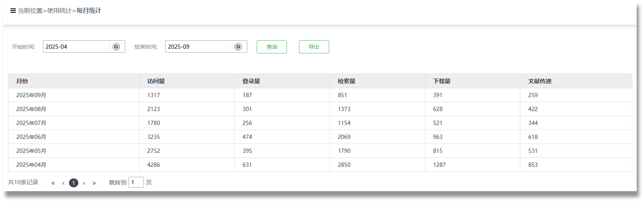Click visit count 4286
Image resolution: width=644 pixels, height=202 pixels.
click(x=154, y=165)
